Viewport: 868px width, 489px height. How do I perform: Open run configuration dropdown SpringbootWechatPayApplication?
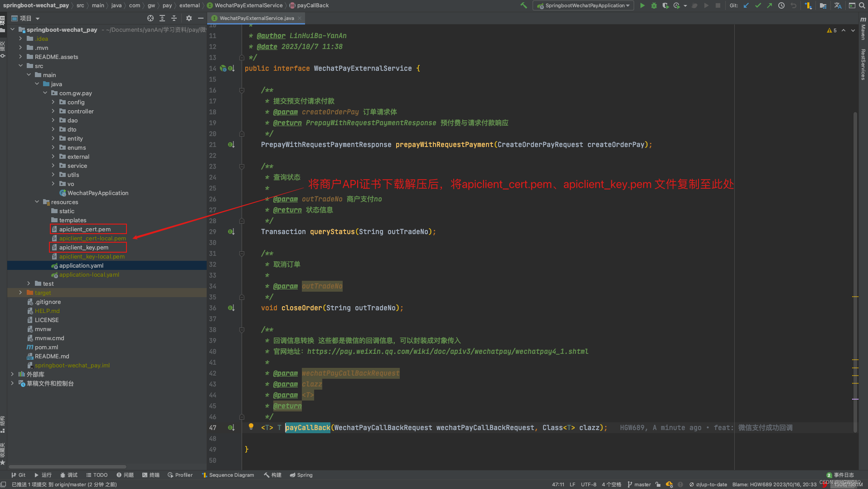[x=583, y=5]
